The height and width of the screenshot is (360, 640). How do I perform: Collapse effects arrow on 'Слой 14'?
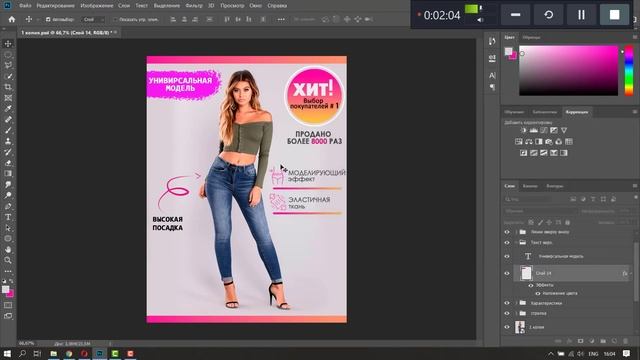tap(631, 273)
